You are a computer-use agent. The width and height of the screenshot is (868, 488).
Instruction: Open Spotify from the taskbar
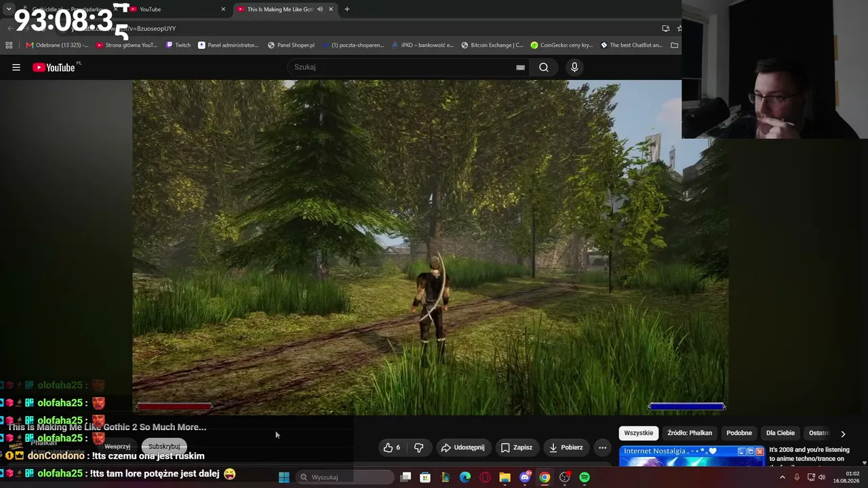pos(585,477)
